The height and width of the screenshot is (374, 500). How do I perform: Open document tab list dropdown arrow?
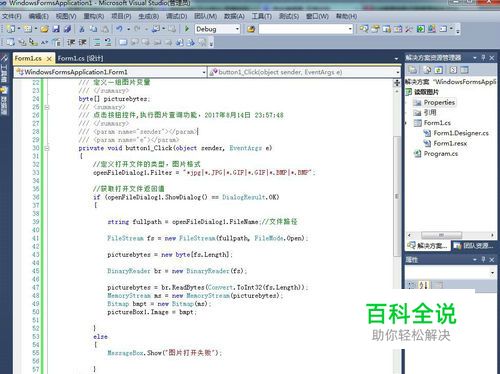(396, 59)
